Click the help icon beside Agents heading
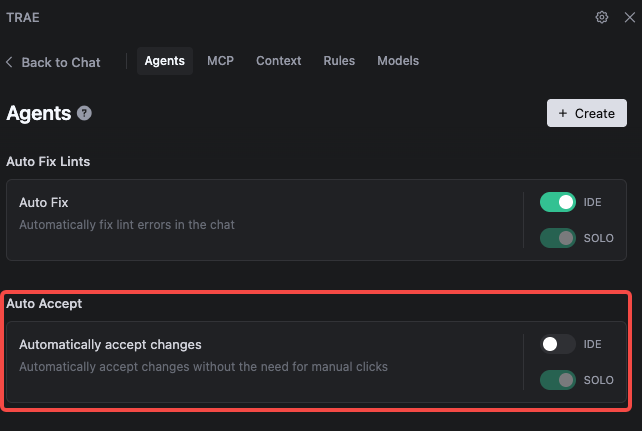 85,113
